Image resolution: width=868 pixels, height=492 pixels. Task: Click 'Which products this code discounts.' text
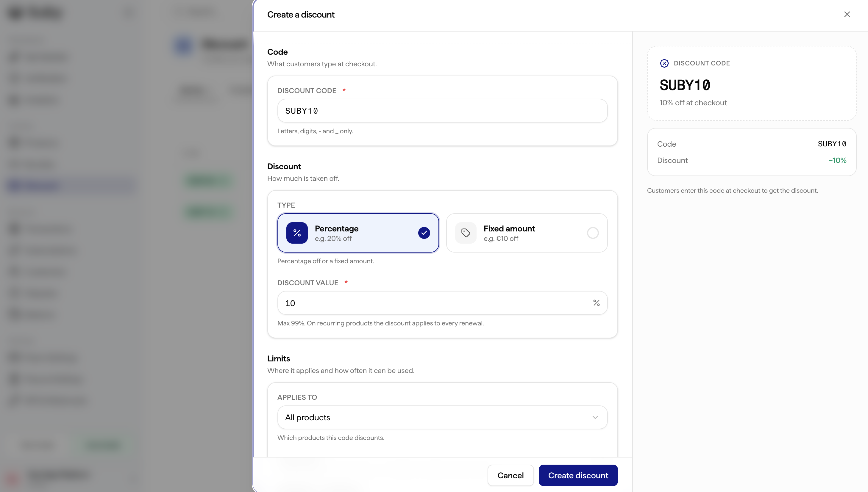[331, 438]
